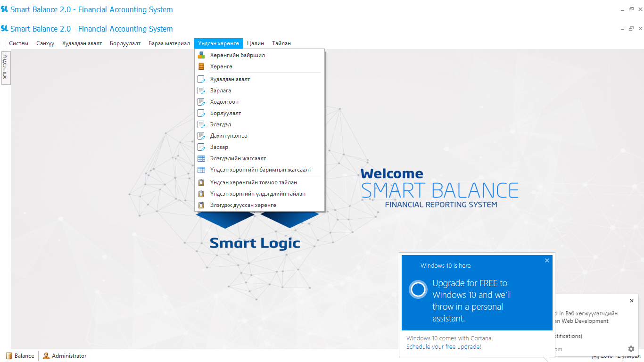
Task: Click the document icon beside Засвар
Action: coord(201,147)
